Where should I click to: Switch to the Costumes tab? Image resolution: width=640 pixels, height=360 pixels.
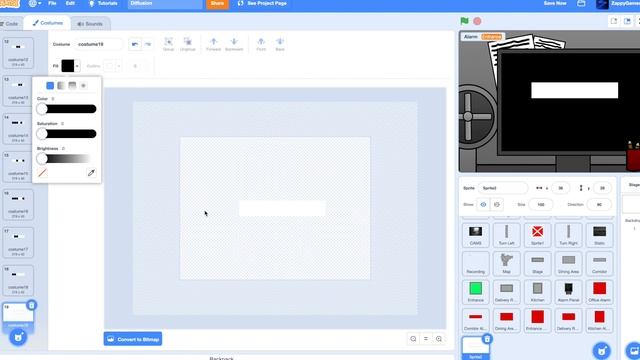(48, 23)
